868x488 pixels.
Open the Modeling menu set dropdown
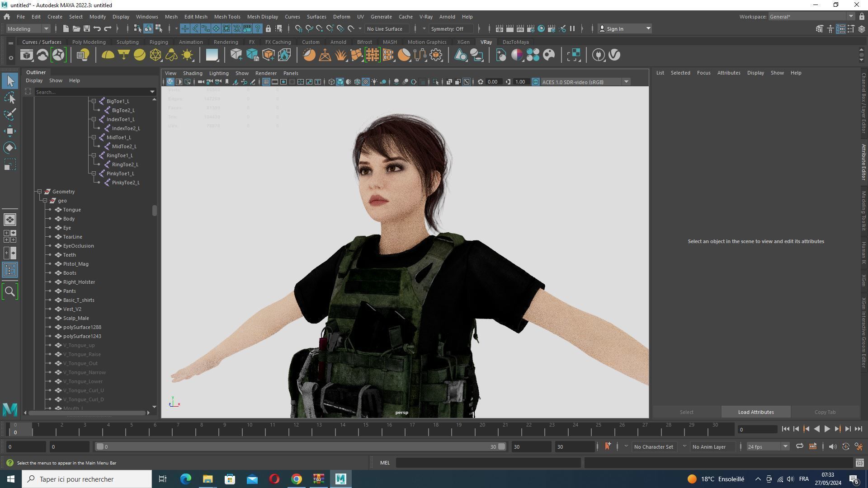click(x=28, y=28)
